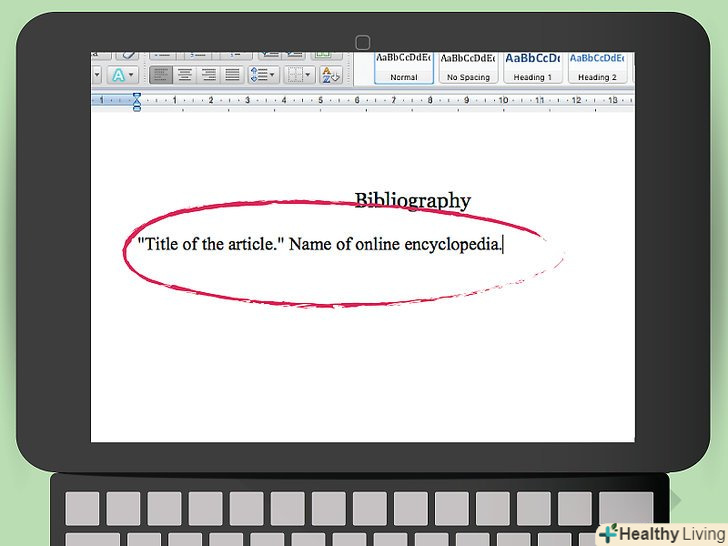This screenshot has width=728, height=546.
Task: Choose the Heading 2 style
Action: coord(597,66)
